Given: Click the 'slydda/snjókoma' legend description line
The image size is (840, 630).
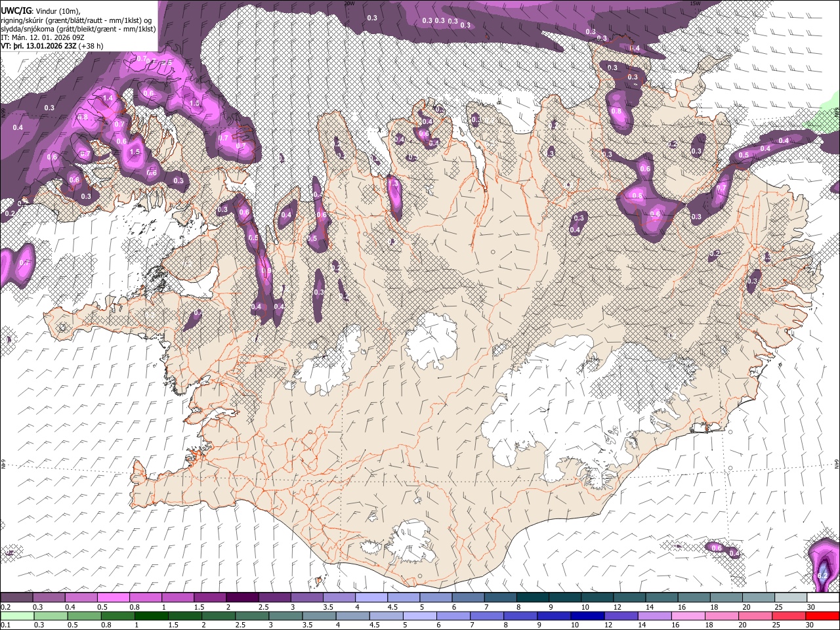Looking at the screenshot, I should tap(78, 29).
